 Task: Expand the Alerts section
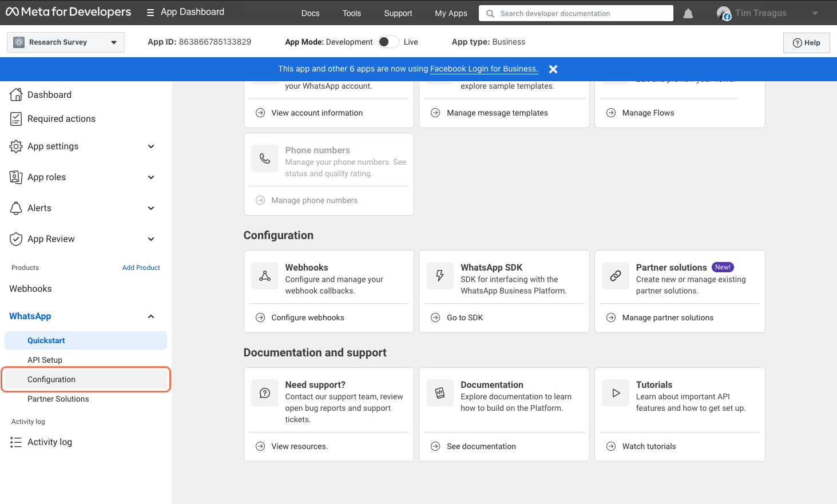coord(151,208)
